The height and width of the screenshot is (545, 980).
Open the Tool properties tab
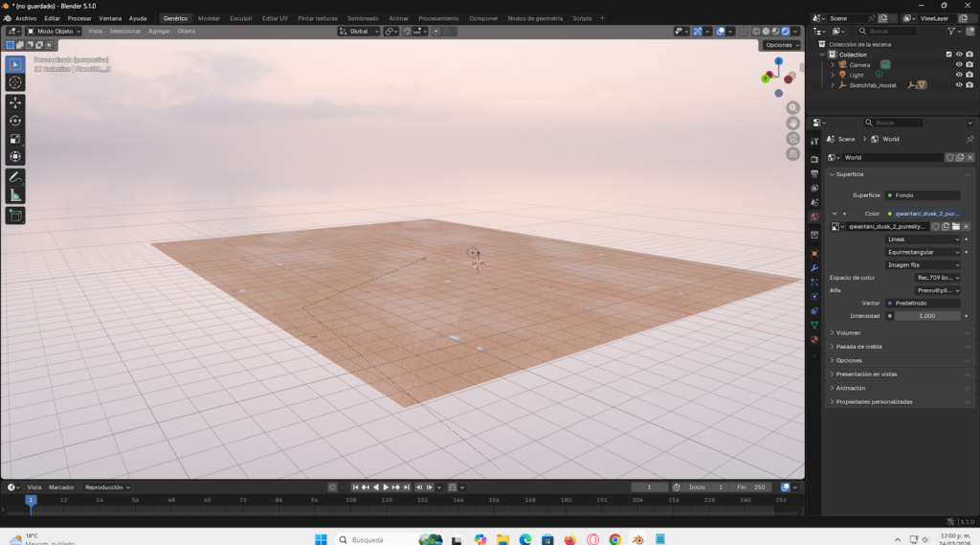click(x=814, y=142)
